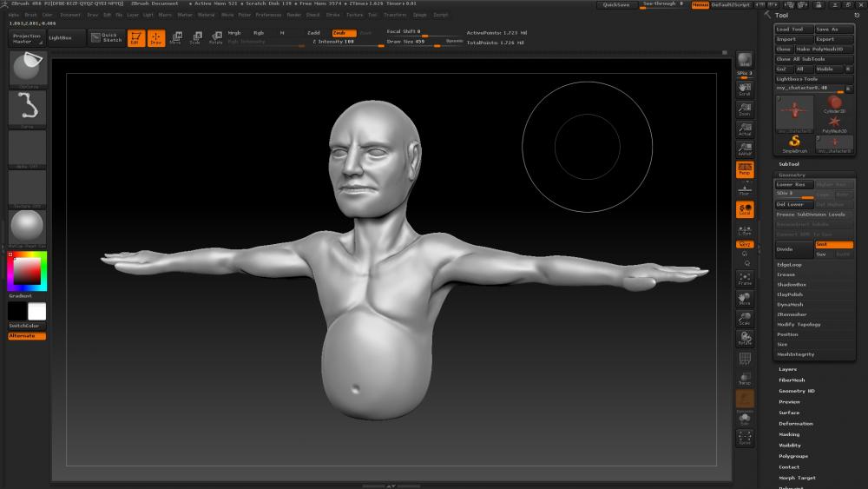Click the QuickSave button
Viewport: 868px width, 489px height.
(616, 5)
